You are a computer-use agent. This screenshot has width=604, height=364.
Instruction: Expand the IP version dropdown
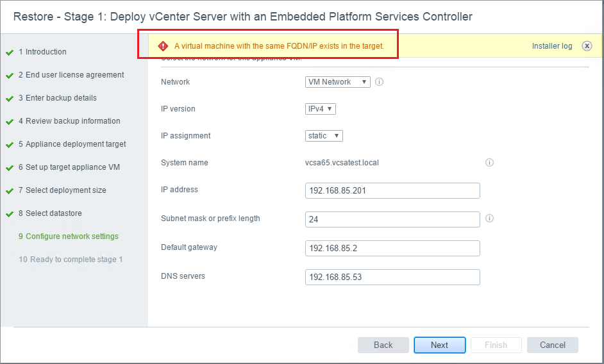click(x=321, y=109)
